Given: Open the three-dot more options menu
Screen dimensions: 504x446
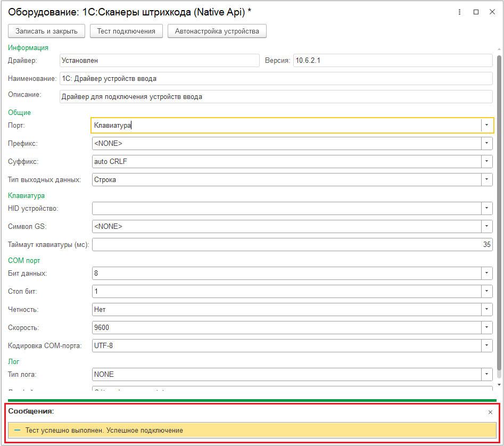Looking at the screenshot, I should 459,12.
